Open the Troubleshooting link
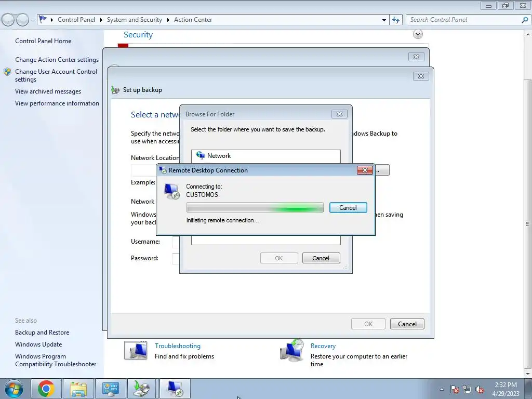532x399 pixels. pyautogui.click(x=178, y=345)
